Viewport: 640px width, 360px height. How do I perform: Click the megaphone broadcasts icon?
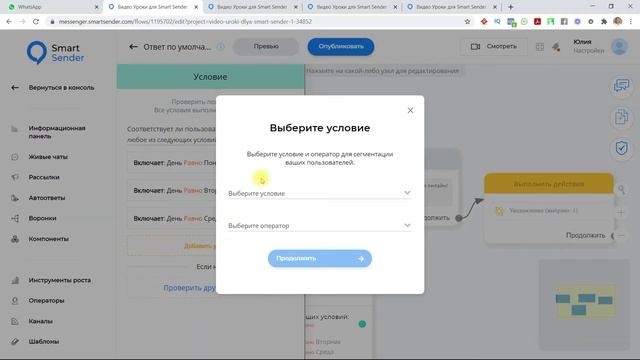pos(15,177)
